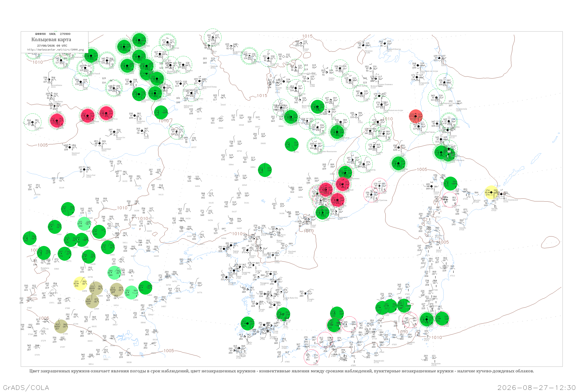
Task: Select the yellow station circle reading 174 095
Action: point(491,192)
